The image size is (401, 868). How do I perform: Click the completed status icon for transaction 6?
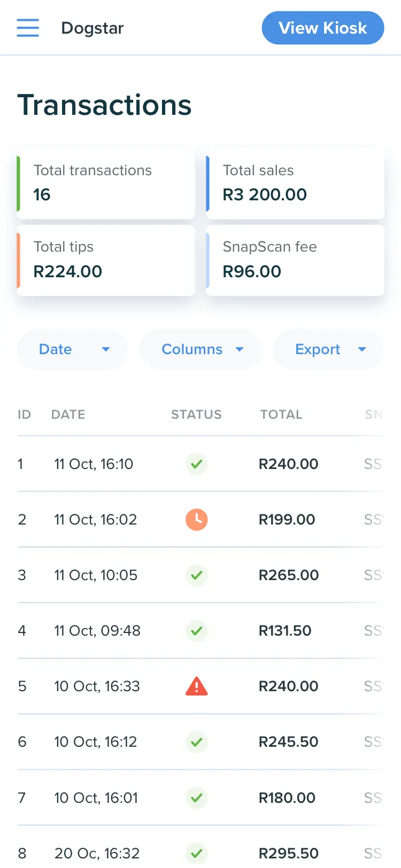[196, 742]
